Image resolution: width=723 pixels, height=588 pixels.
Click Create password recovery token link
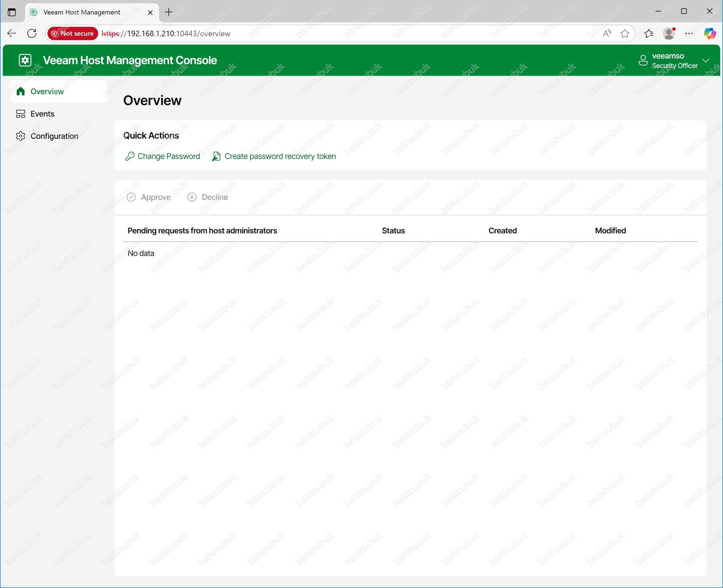pos(274,156)
